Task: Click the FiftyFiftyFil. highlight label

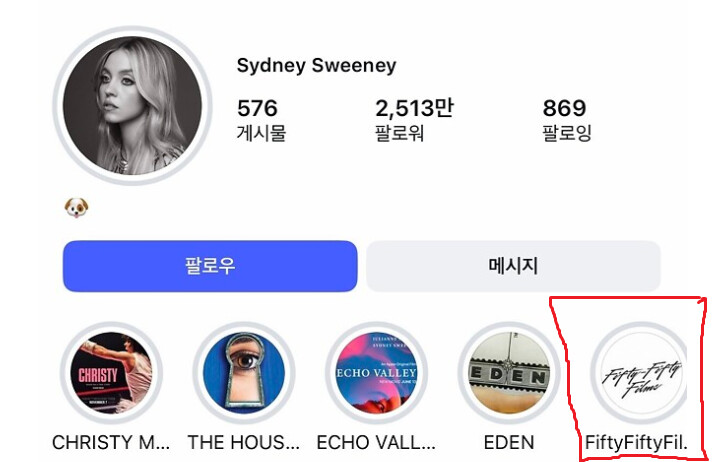Action: tap(636, 443)
